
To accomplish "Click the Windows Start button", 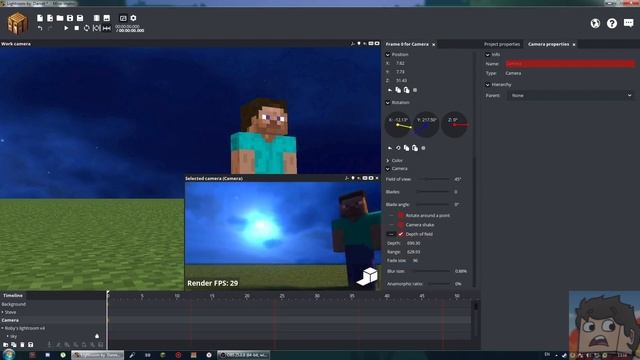I will 9,354.
